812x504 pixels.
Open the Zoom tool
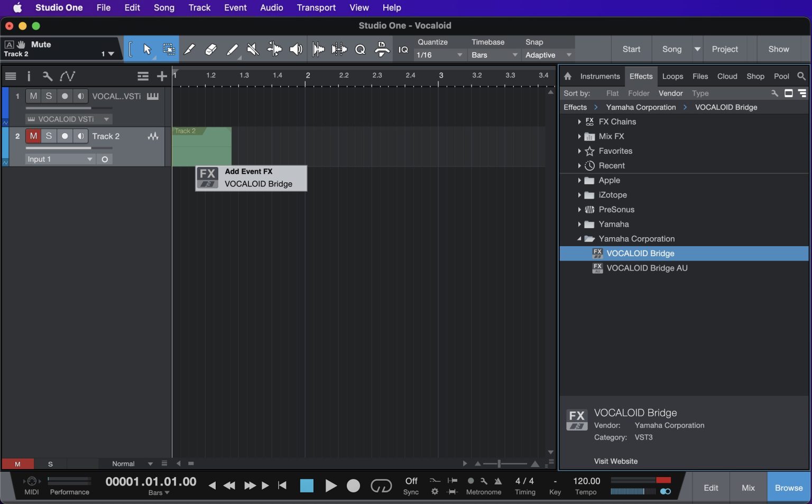(360, 49)
